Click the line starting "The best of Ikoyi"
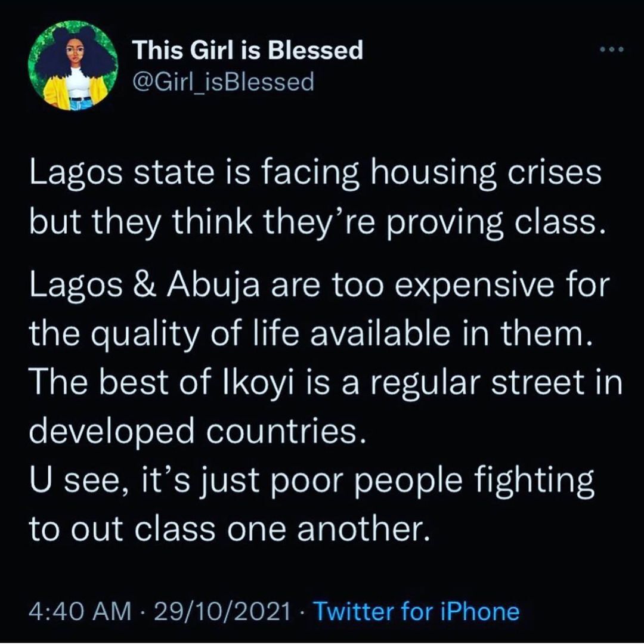 click(x=326, y=382)
